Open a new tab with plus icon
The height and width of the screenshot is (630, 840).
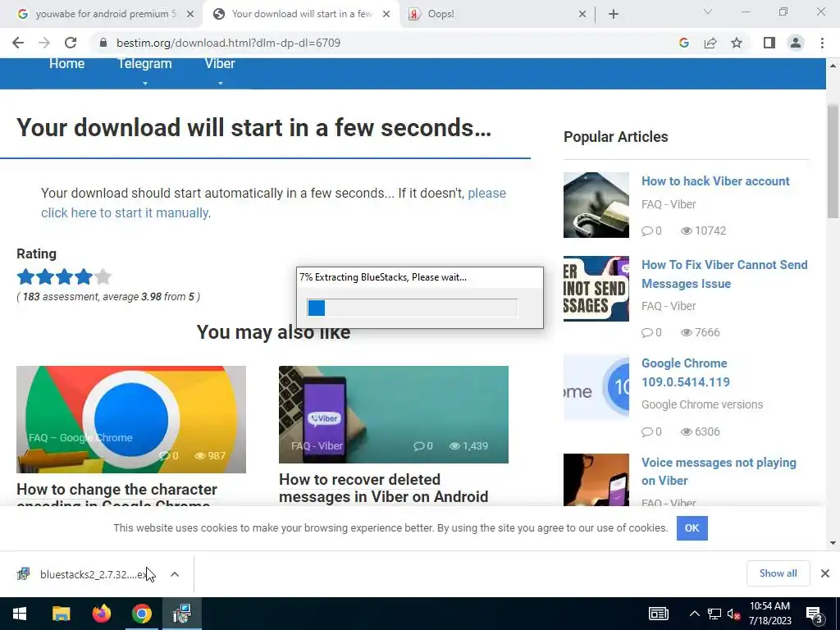tap(614, 14)
